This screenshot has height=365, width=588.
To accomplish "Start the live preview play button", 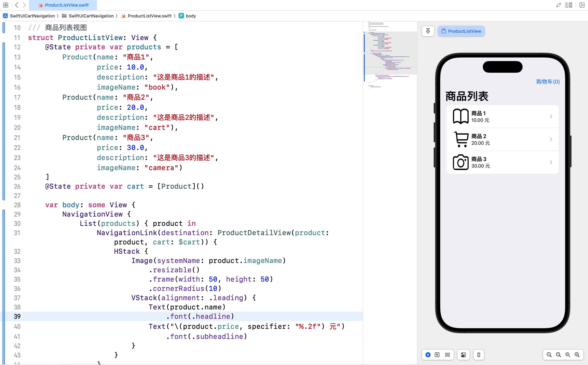I will tap(428, 355).
